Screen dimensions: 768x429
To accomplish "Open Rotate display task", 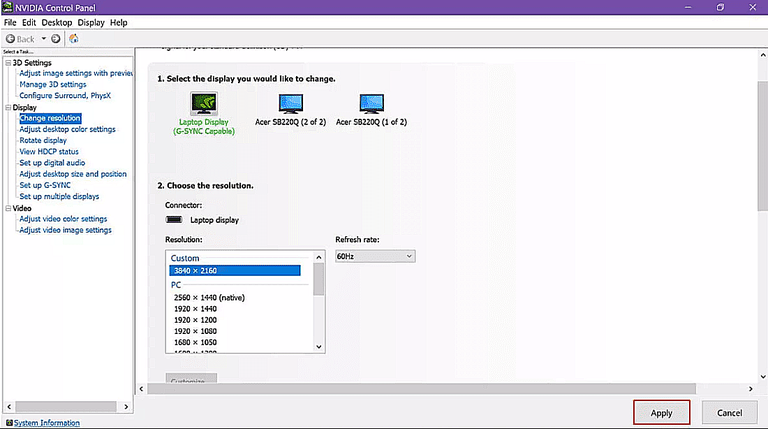I will coord(43,141).
